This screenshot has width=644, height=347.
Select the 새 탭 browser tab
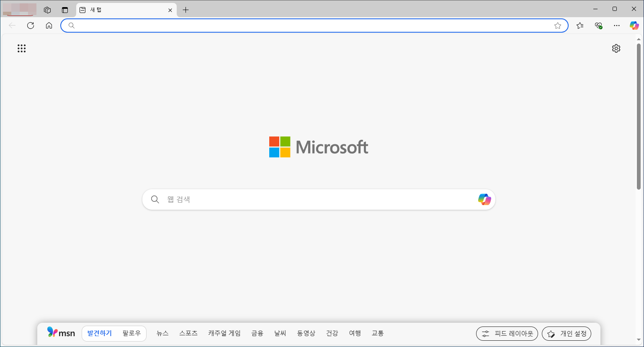click(126, 10)
